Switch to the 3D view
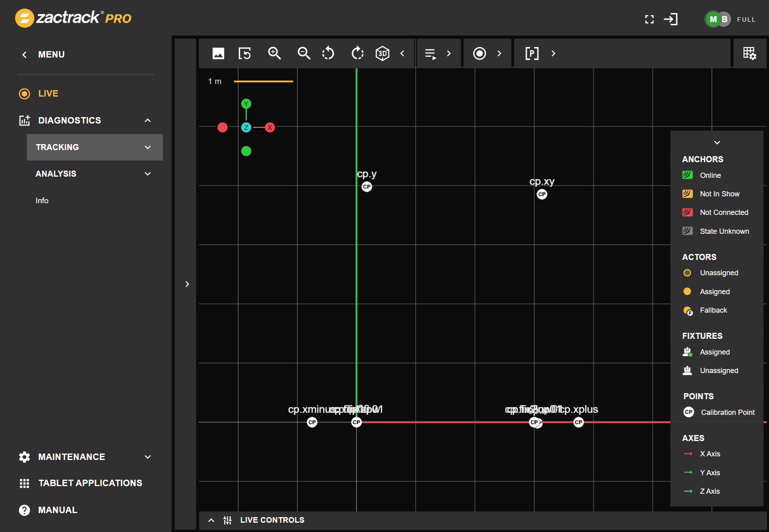 (382, 54)
